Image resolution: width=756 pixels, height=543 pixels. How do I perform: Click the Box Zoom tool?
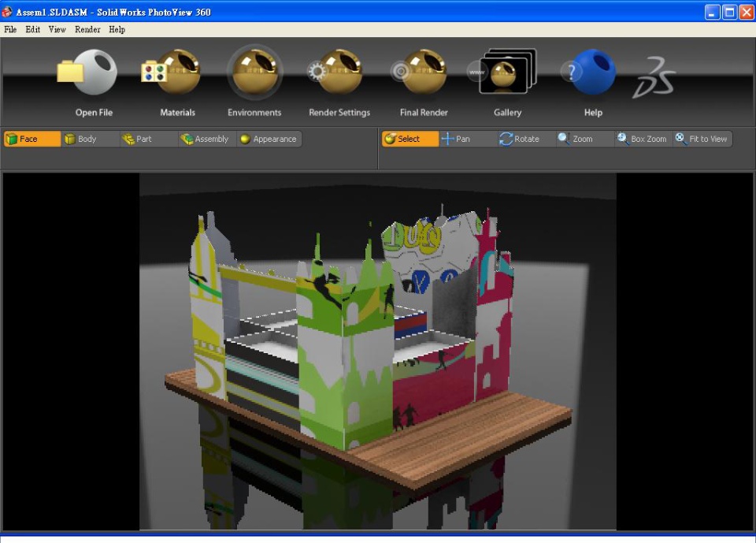click(643, 139)
